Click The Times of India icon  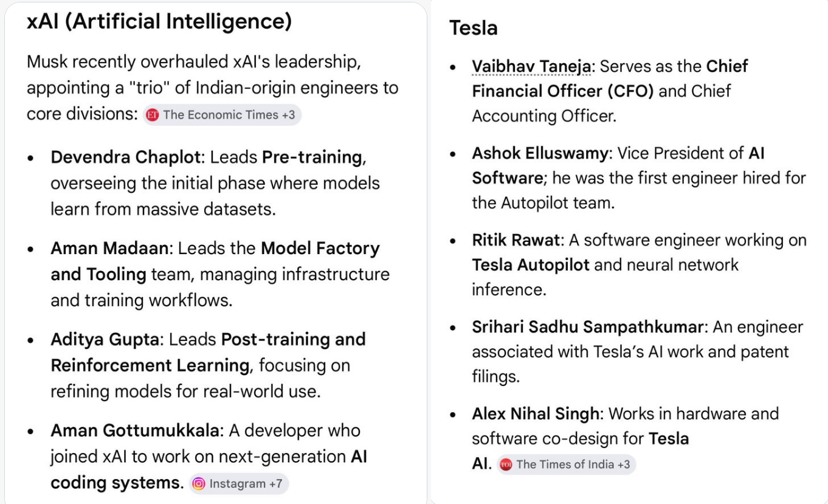pyautogui.click(x=506, y=465)
